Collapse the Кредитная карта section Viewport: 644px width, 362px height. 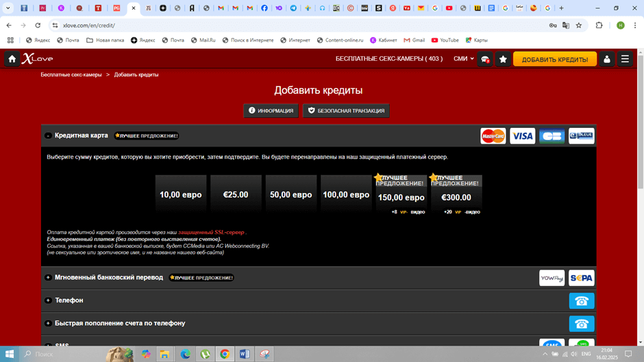click(x=48, y=135)
